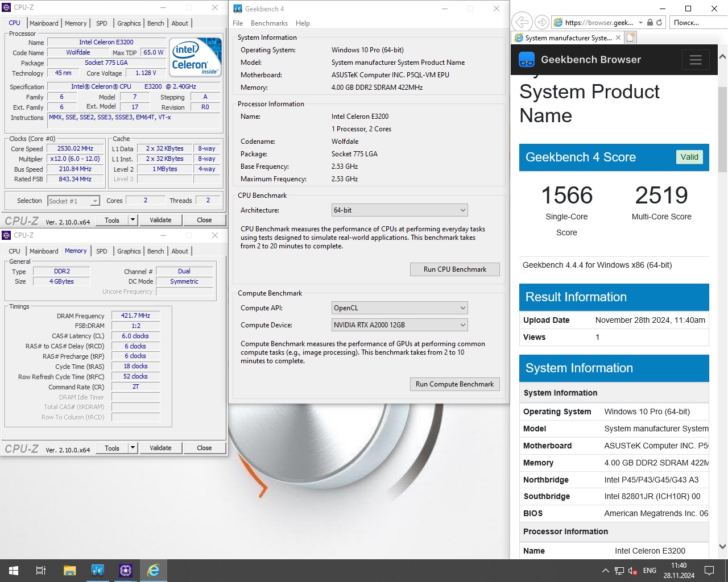Click Tools button in upper CPU-Z window
The image size is (728, 582).
pos(112,220)
